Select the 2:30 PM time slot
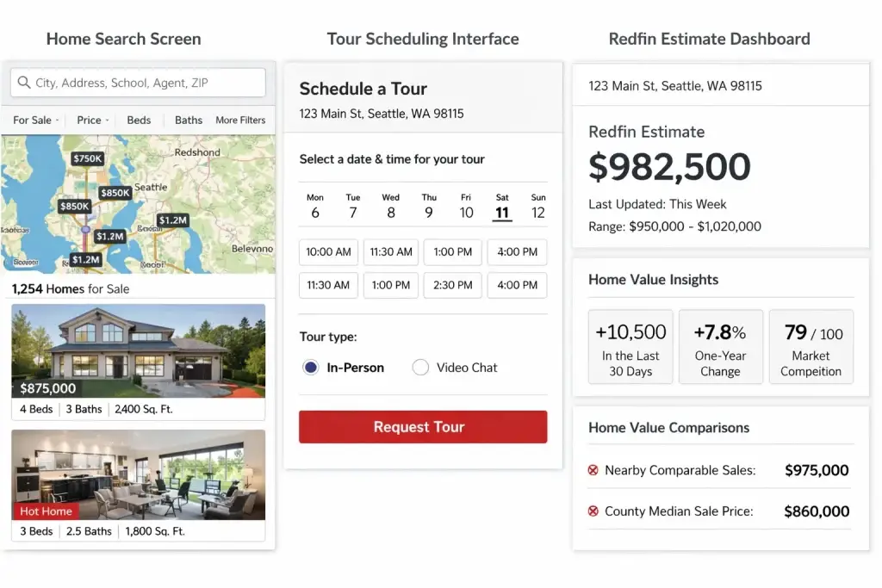This screenshot has height=588, width=882. (452, 285)
